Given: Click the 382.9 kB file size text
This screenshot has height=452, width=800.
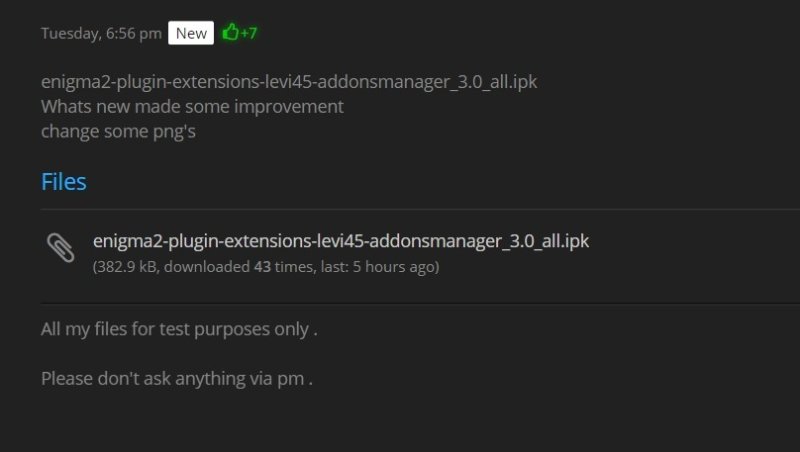Looking at the screenshot, I should tap(127, 267).
